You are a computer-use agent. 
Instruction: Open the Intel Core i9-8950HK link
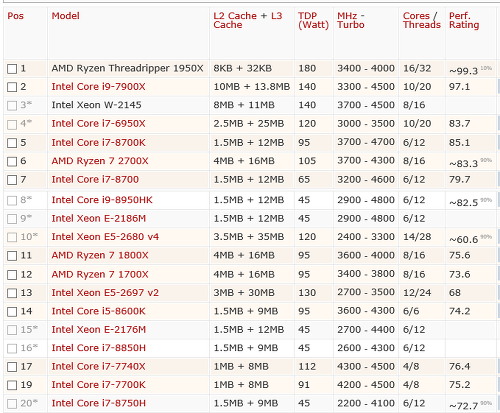pos(102,200)
